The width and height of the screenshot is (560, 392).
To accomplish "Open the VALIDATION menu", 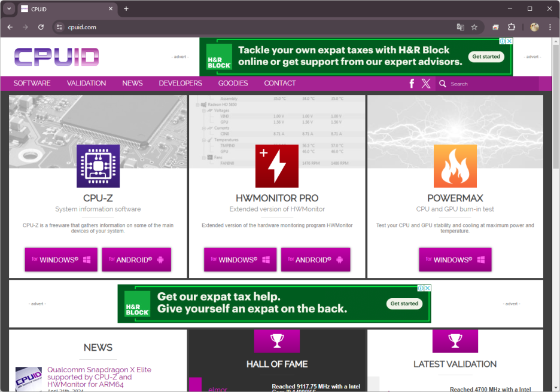I will (86, 84).
